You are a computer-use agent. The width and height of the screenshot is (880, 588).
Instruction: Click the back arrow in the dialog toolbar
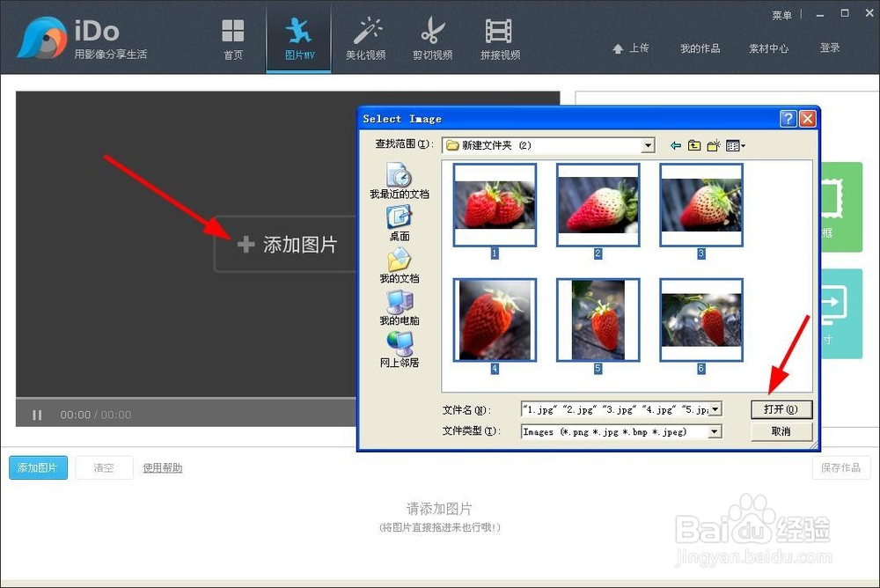(x=675, y=144)
